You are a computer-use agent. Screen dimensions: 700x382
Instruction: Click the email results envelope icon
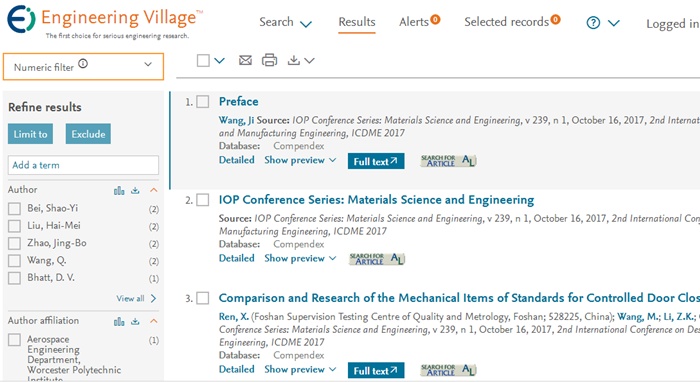click(245, 60)
